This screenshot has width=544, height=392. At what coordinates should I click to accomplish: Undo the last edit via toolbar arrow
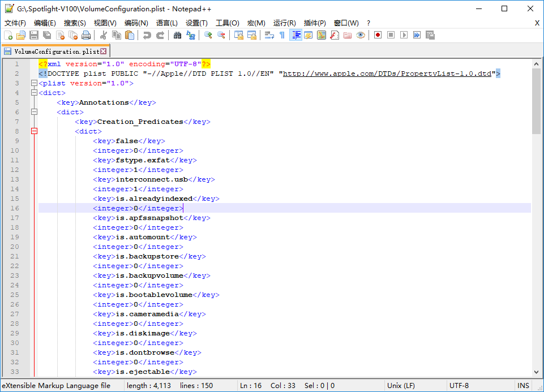tap(147, 35)
